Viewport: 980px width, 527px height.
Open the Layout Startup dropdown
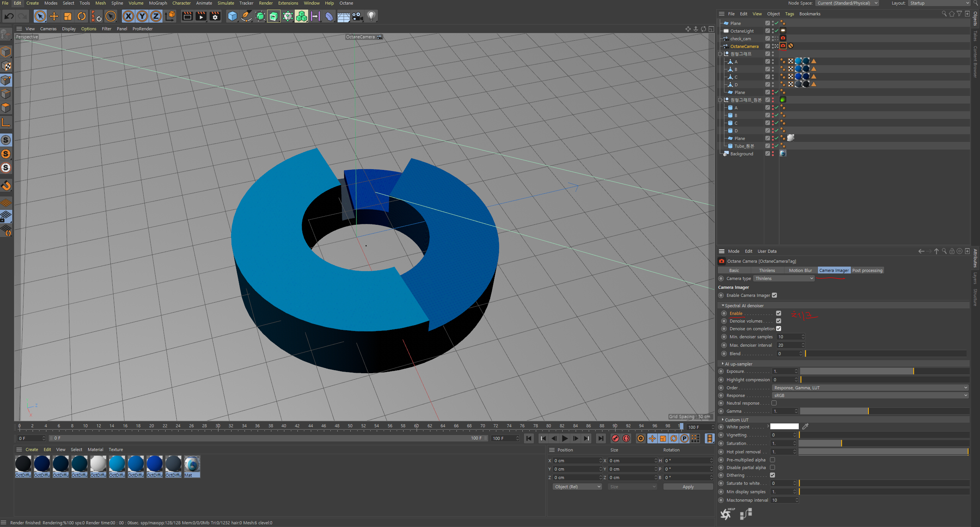pos(939,3)
